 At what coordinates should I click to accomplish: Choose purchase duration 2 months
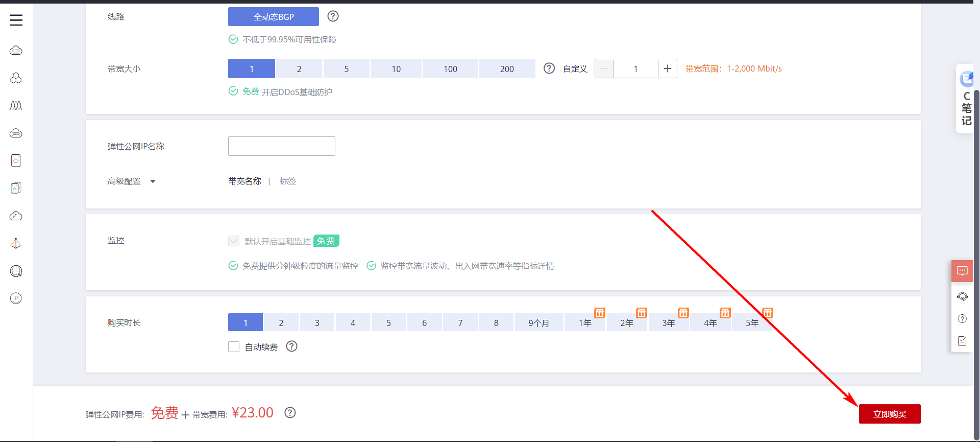tap(281, 322)
